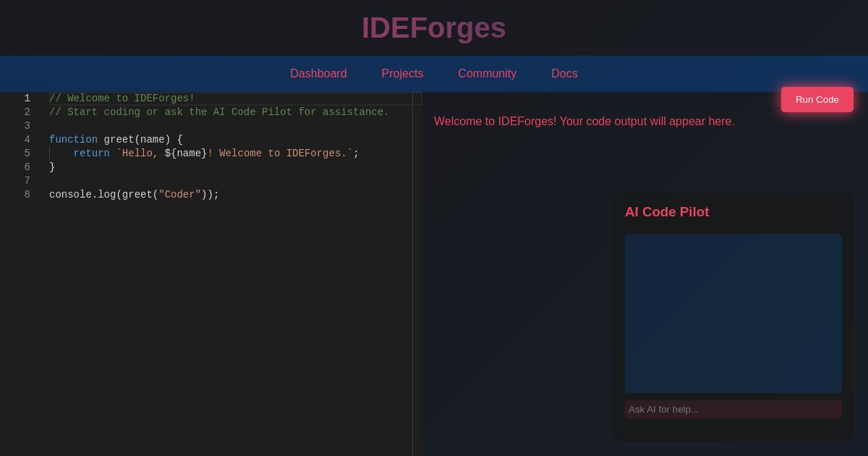Click the AI Code Pilot panel title

667,212
